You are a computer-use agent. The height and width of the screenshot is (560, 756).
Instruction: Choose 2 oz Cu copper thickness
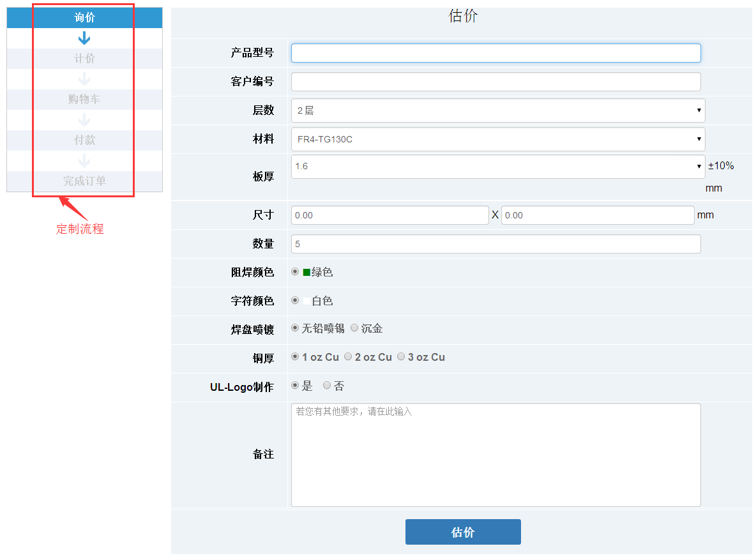tap(349, 357)
